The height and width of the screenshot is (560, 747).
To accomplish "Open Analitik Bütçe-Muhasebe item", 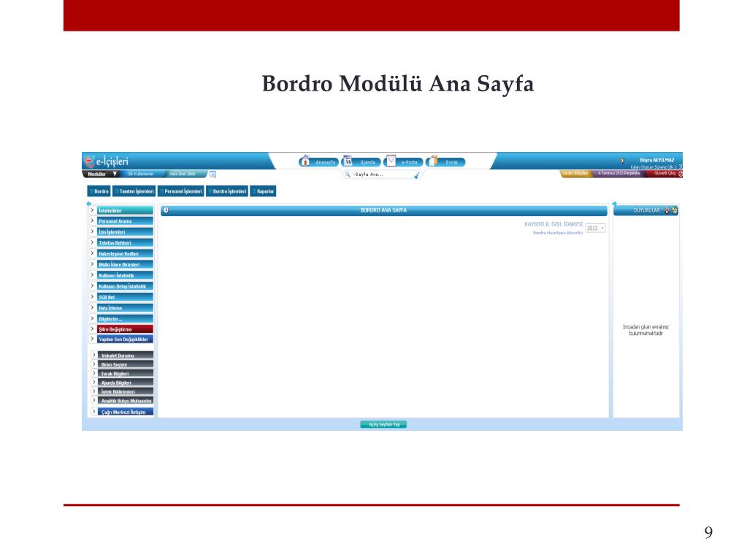I will pyautogui.click(x=126, y=401).
